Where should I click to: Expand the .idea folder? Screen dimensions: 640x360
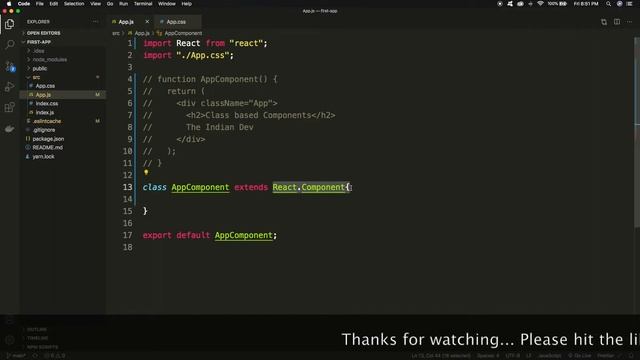[63, 51]
